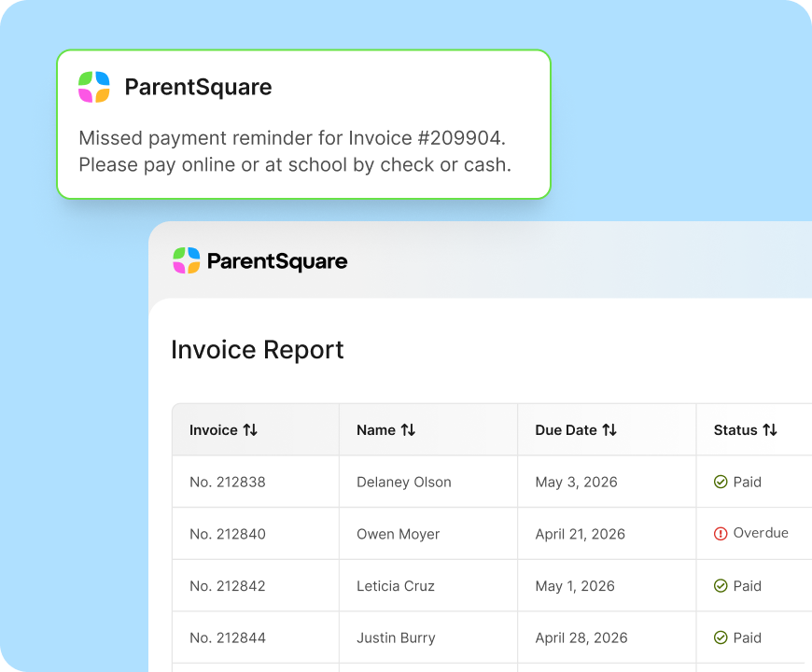The image size is (812, 672).
Task: Click the Overdue status label
Action: point(761,533)
